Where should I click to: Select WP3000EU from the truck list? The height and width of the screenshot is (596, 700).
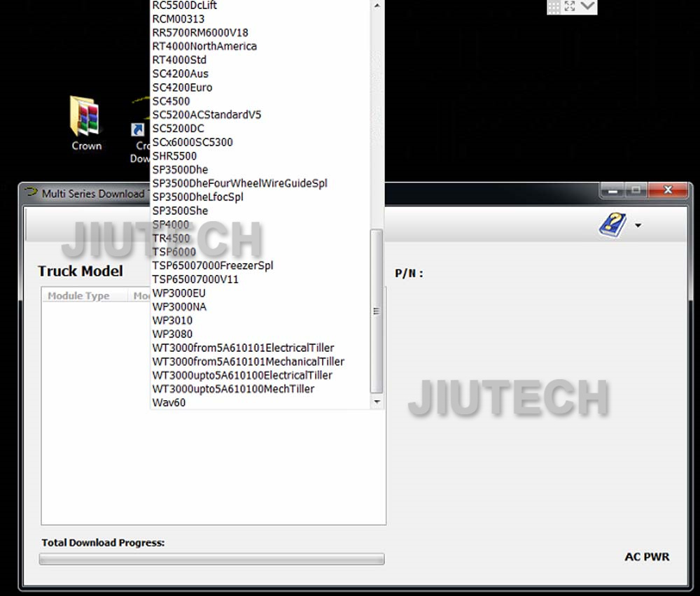pos(179,293)
